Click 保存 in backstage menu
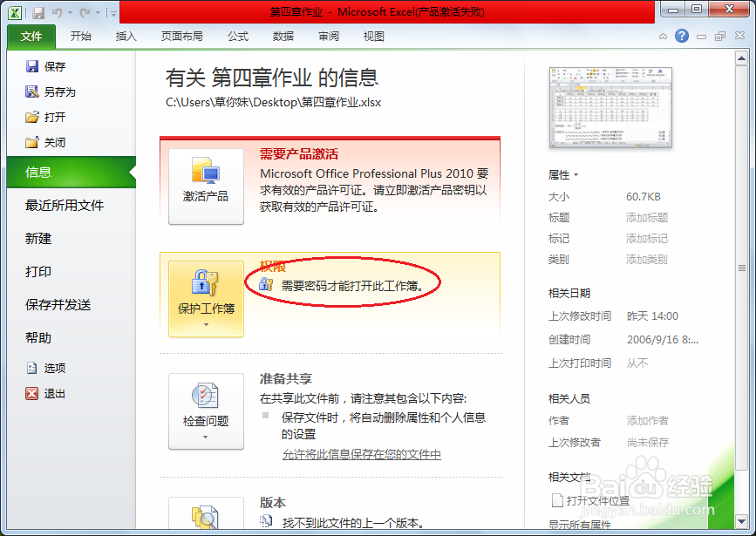Screen dimensions: 756x536 (x=45, y=66)
